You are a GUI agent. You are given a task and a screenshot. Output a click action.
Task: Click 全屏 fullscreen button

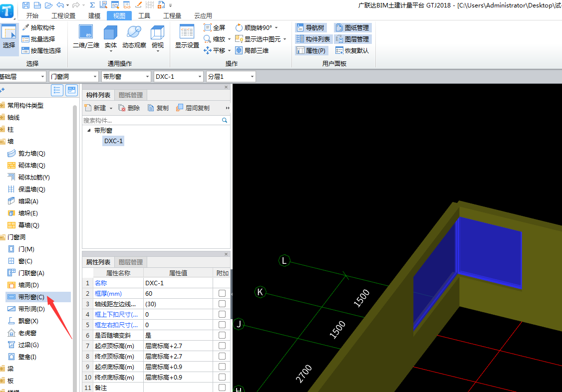point(214,27)
